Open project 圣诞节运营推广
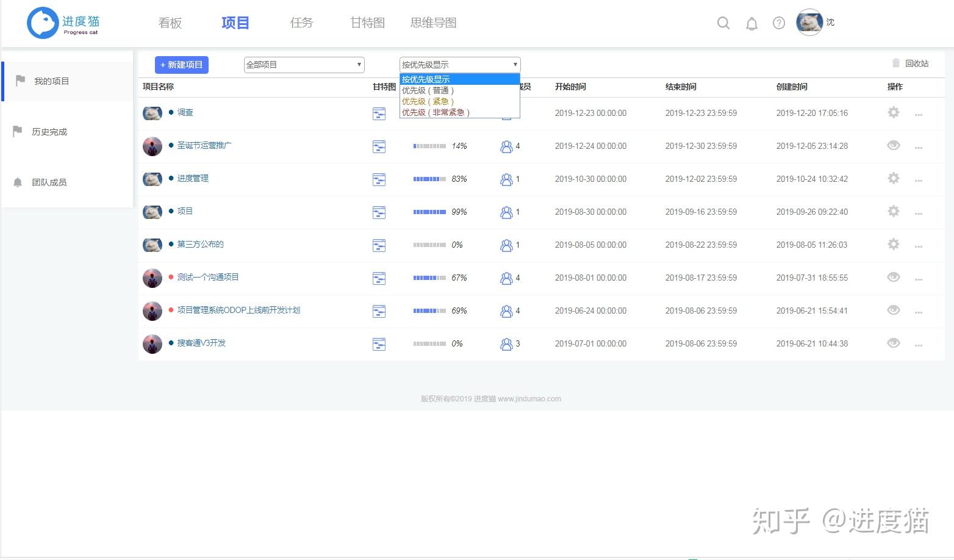Image resolution: width=954 pixels, height=560 pixels. point(204,145)
